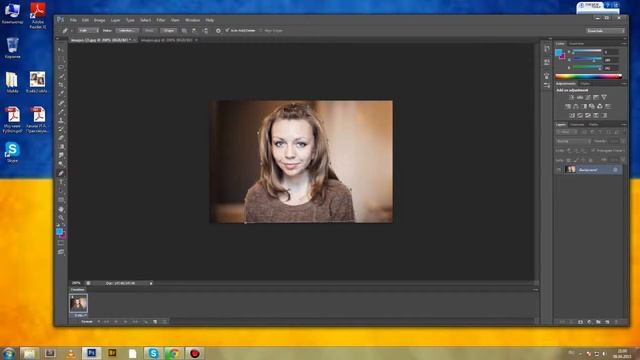
Task: Click the color spectrum ramp in Color panel
Action: click(588, 76)
